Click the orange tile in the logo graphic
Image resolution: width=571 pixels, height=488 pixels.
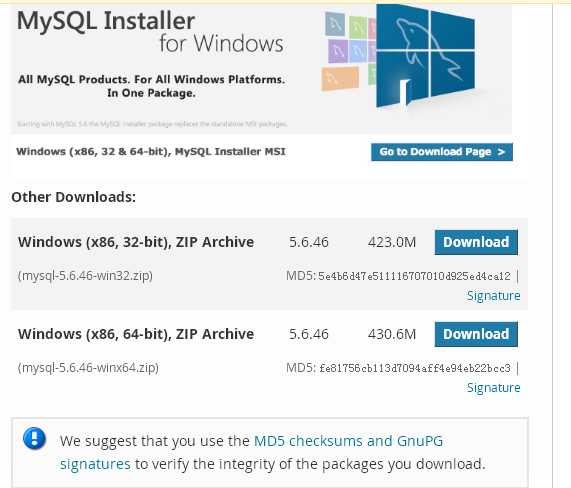tap(340, 79)
